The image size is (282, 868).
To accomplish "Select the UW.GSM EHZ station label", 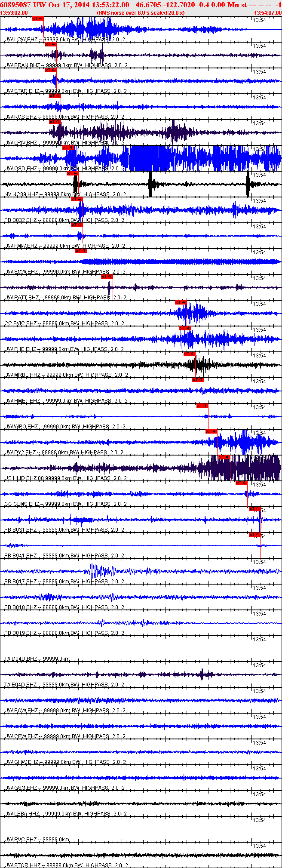I will point(21,788).
